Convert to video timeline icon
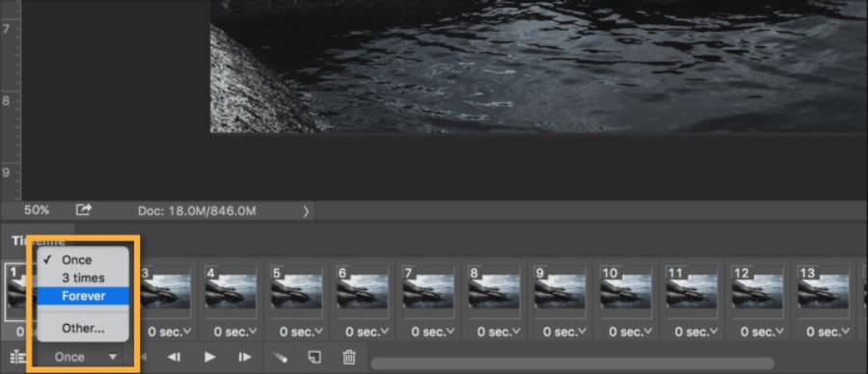Image resolution: width=868 pixels, height=374 pixels. [18, 357]
